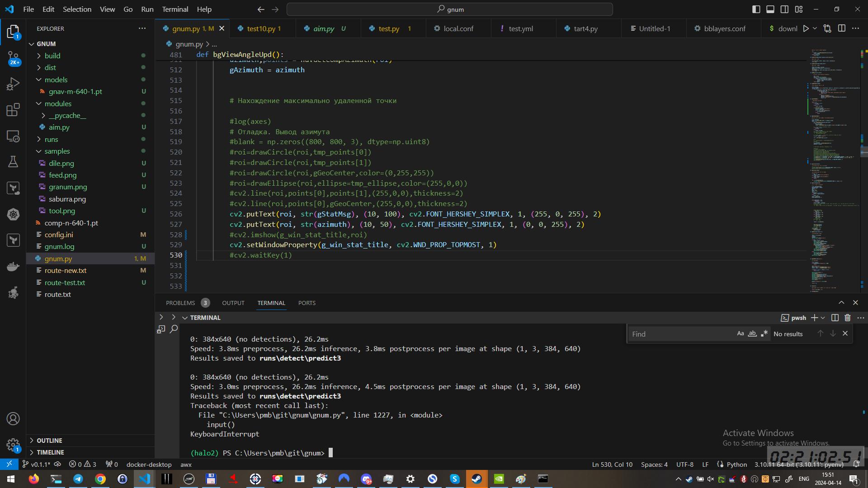The height and width of the screenshot is (488, 868).
Task: Open the Testing flask view
Action: (x=13, y=162)
